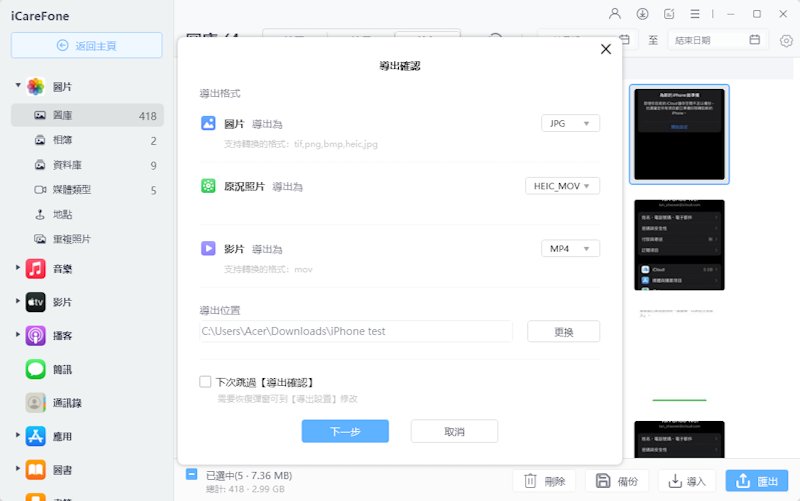Image resolution: width=800 pixels, height=501 pixels.
Task: Toggle the select-all checkbox beside 已選中
Action: tap(191, 475)
